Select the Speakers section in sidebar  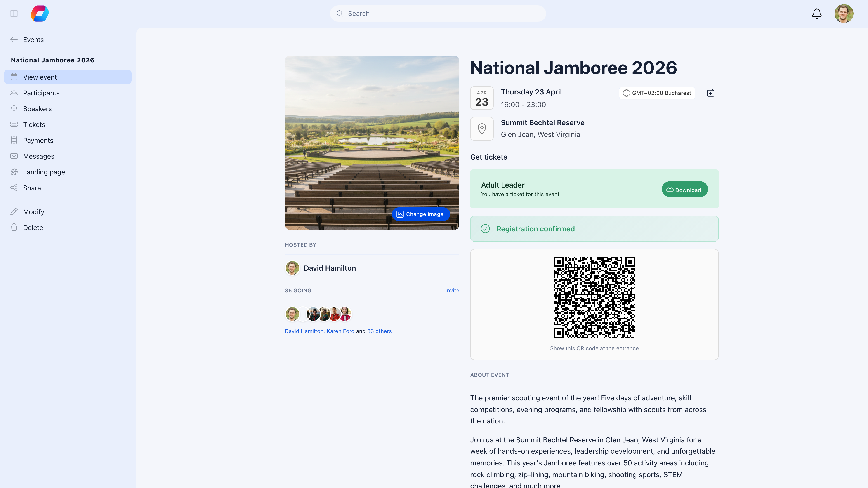[x=37, y=108]
